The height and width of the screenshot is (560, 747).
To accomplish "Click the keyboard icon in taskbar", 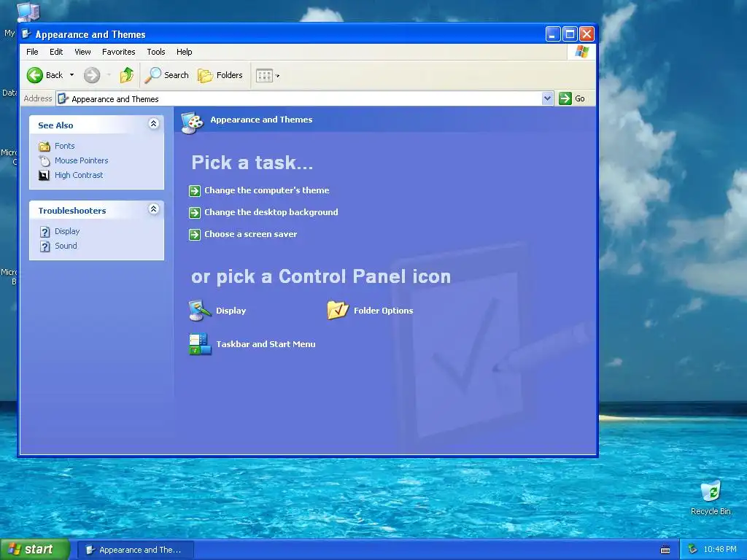I will click(665, 550).
